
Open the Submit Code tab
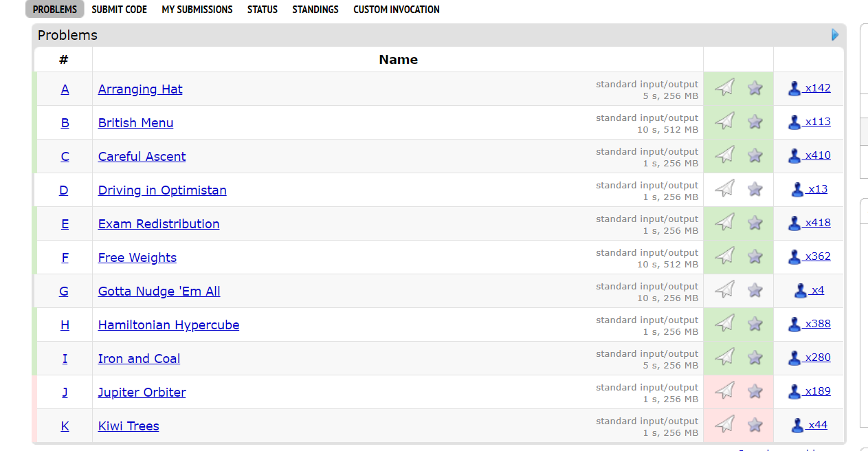tap(119, 10)
